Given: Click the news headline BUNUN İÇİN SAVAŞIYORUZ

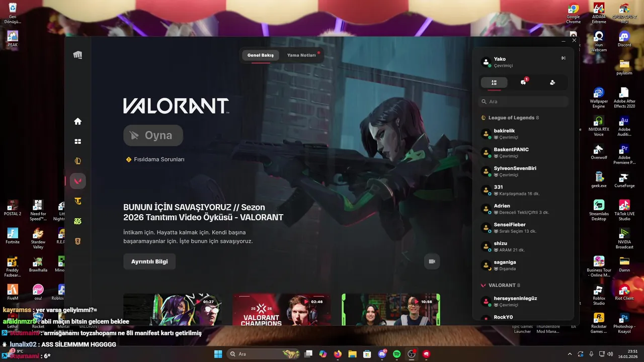Looking at the screenshot, I should tap(203, 212).
